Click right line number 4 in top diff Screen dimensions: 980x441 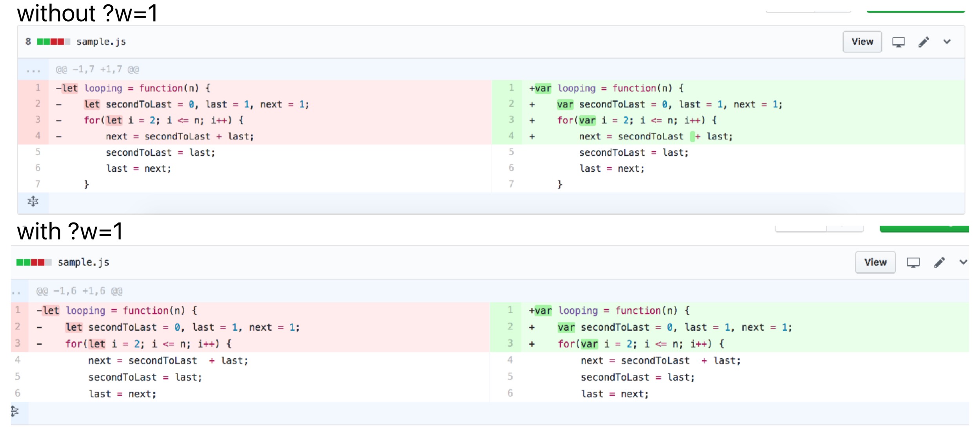[511, 136]
